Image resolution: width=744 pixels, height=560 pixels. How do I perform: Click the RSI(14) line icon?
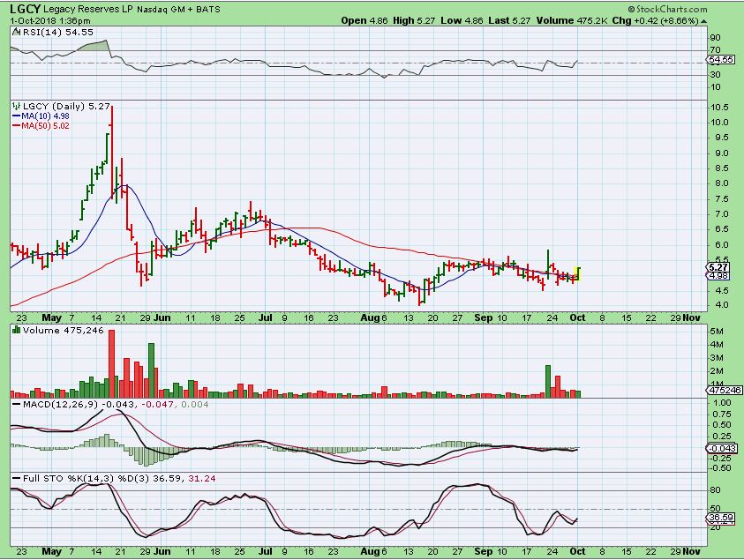coord(17,31)
